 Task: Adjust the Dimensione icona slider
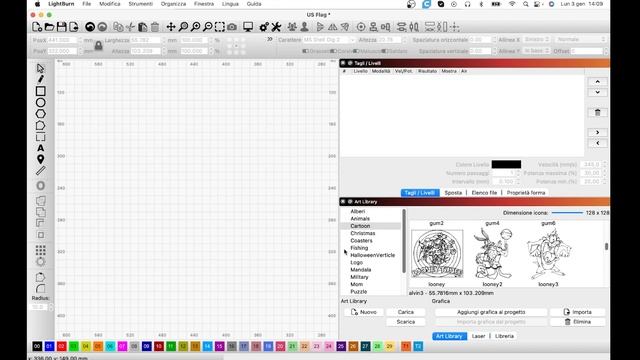coord(567,213)
